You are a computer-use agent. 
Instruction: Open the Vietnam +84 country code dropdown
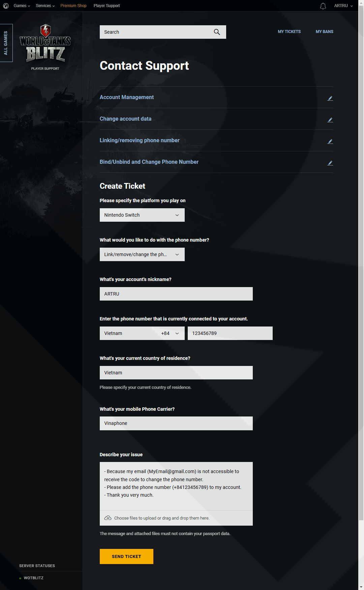[x=142, y=333]
